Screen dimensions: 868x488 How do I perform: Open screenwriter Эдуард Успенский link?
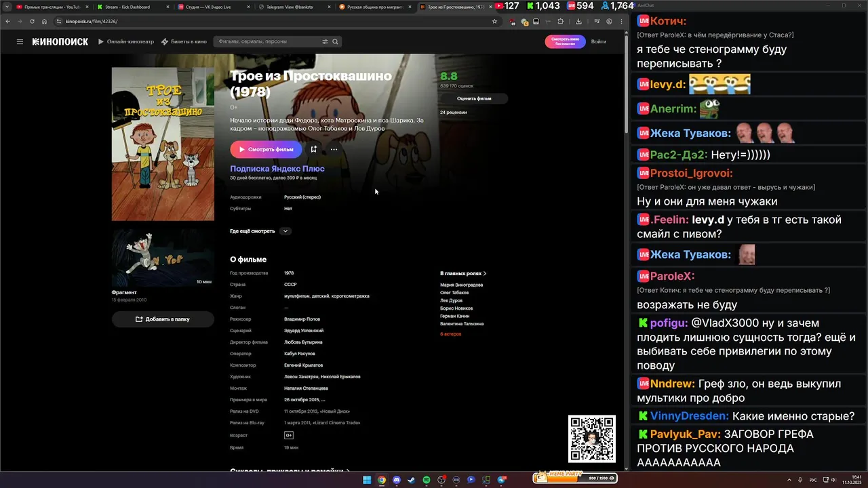304,331
